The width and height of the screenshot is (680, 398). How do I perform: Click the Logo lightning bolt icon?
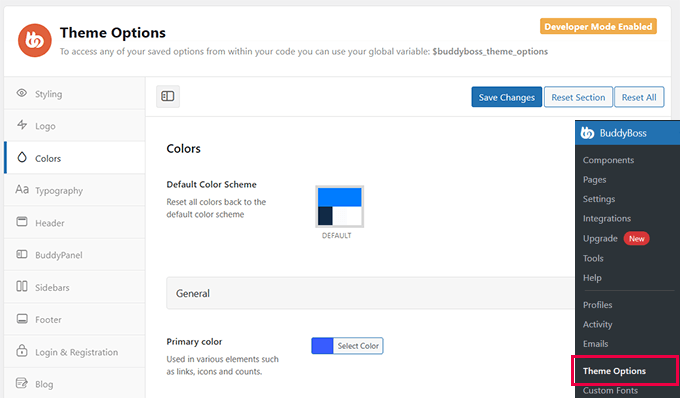(22, 125)
